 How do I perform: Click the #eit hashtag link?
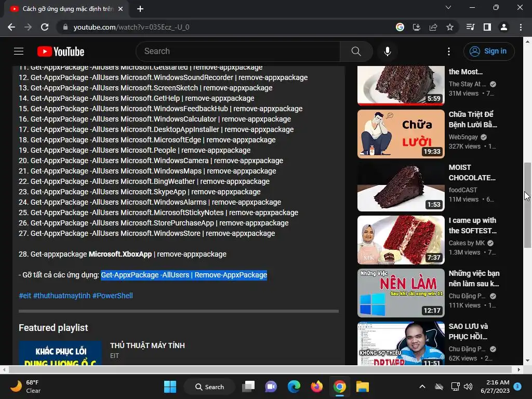25,296
